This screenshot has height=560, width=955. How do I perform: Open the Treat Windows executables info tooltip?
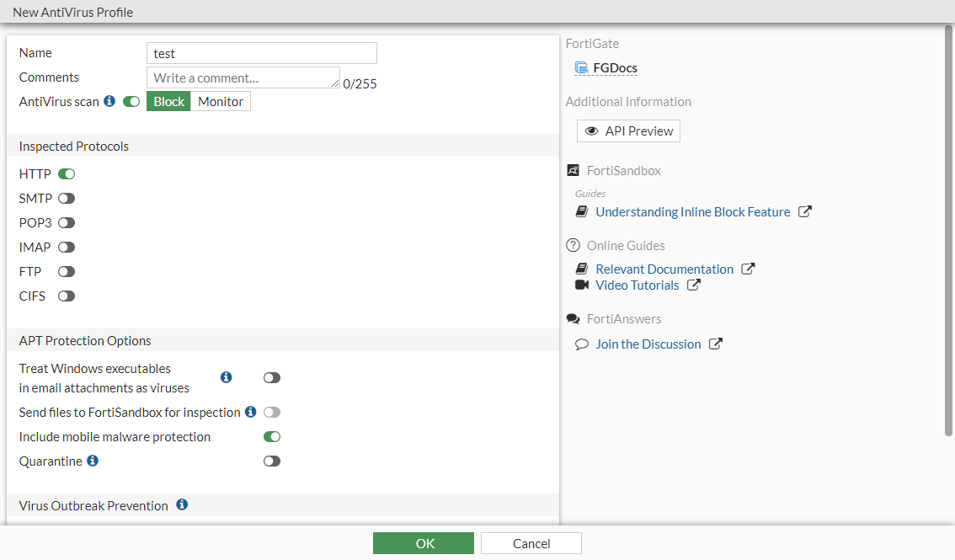[x=226, y=377]
